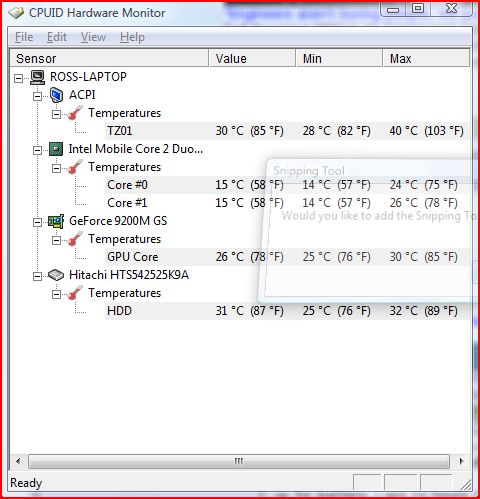
Task: Collapse the Intel Mobile Core 2 Duo node
Action: 38,150
